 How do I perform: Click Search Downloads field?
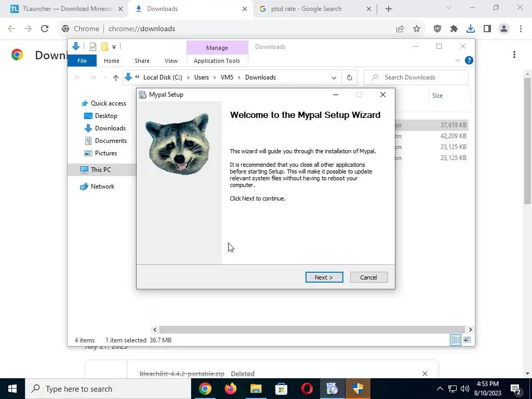[416, 77]
